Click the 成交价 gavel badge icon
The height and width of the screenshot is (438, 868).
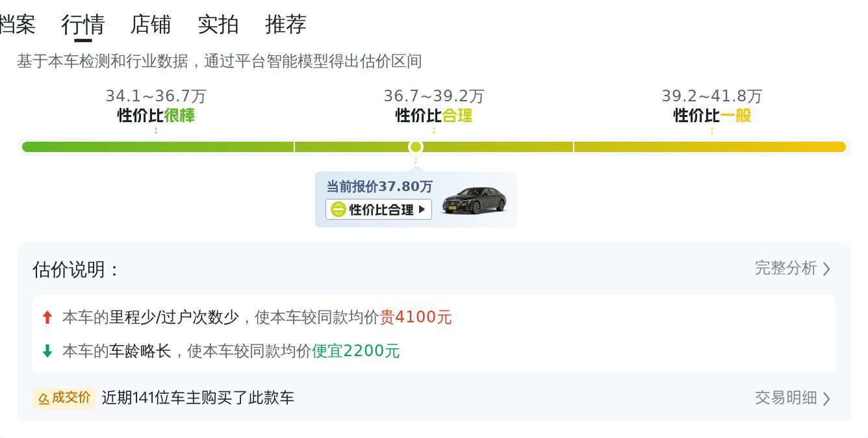44,398
